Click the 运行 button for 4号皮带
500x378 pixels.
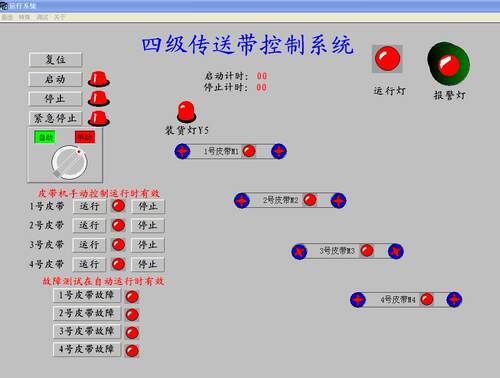tap(89, 264)
